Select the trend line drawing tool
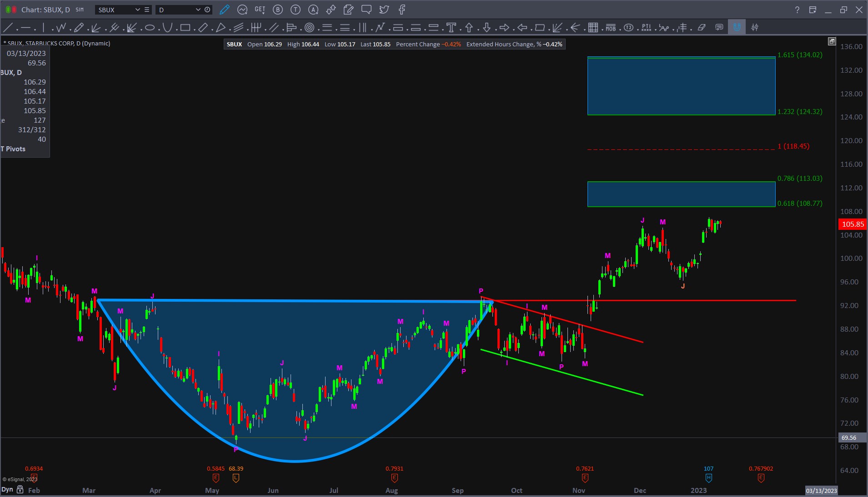Image resolution: width=868 pixels, height=497 pixels. (8, 28)
